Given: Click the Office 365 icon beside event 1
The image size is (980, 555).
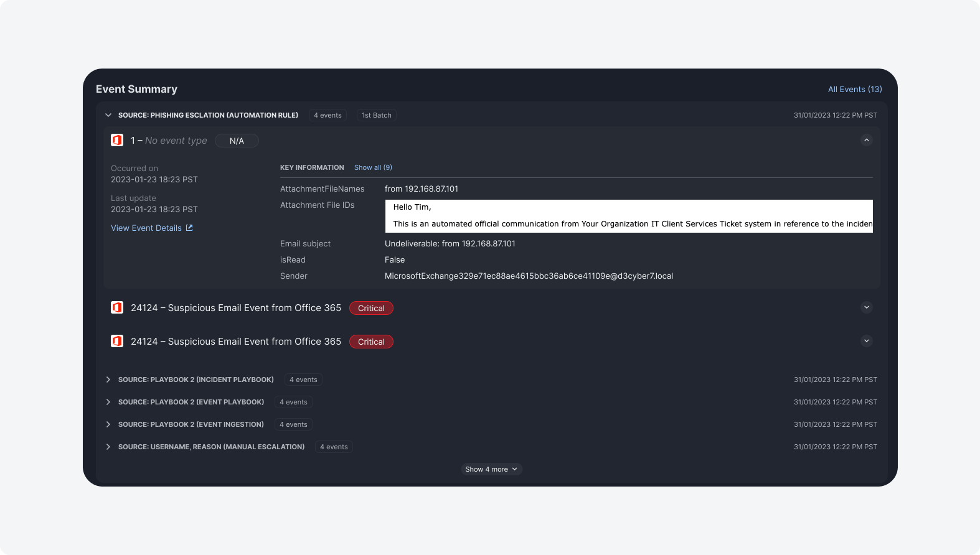Looking at the screenshot, I should [117, 141].
